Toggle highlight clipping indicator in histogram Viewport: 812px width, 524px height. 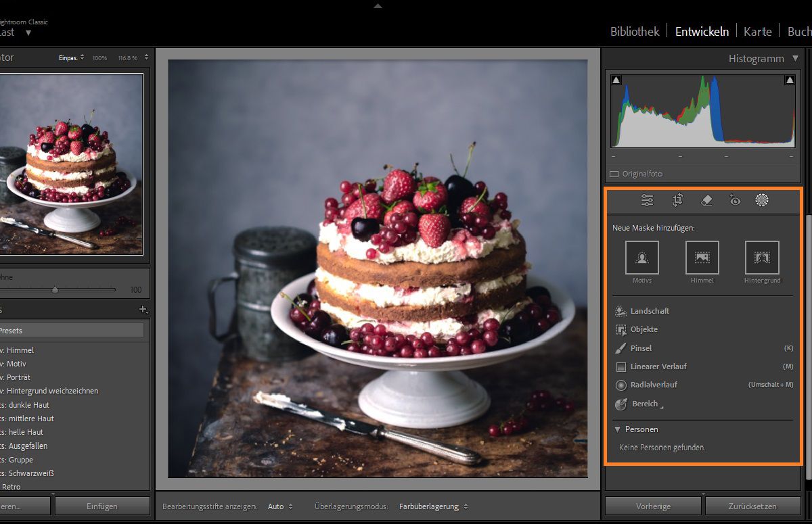[790, 80]
